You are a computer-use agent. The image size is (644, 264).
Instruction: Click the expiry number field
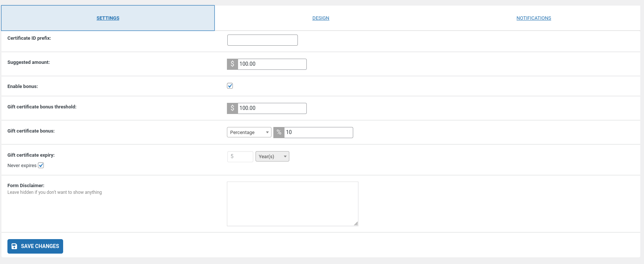coord(240,157)
